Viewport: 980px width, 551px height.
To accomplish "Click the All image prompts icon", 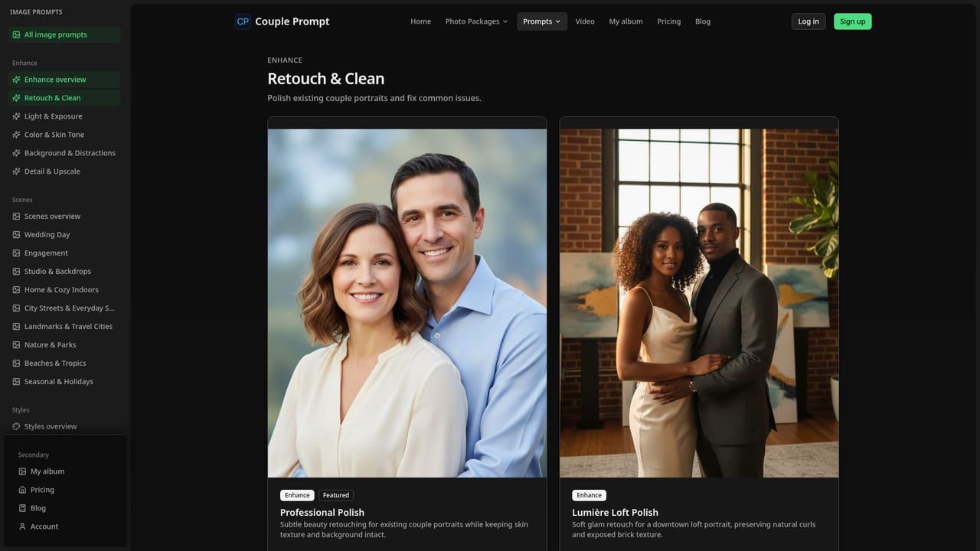I will tap(16, 34).
